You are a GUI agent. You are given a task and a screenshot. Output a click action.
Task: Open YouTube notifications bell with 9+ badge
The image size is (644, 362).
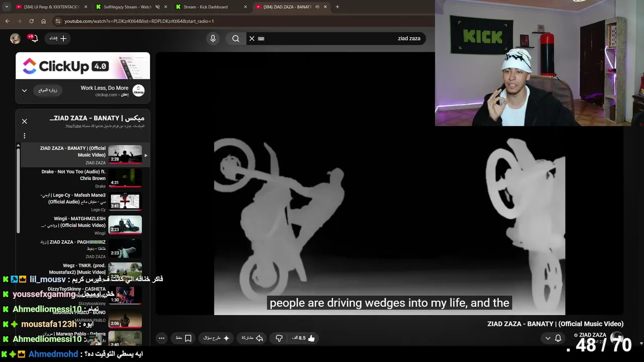pos(33,38)
